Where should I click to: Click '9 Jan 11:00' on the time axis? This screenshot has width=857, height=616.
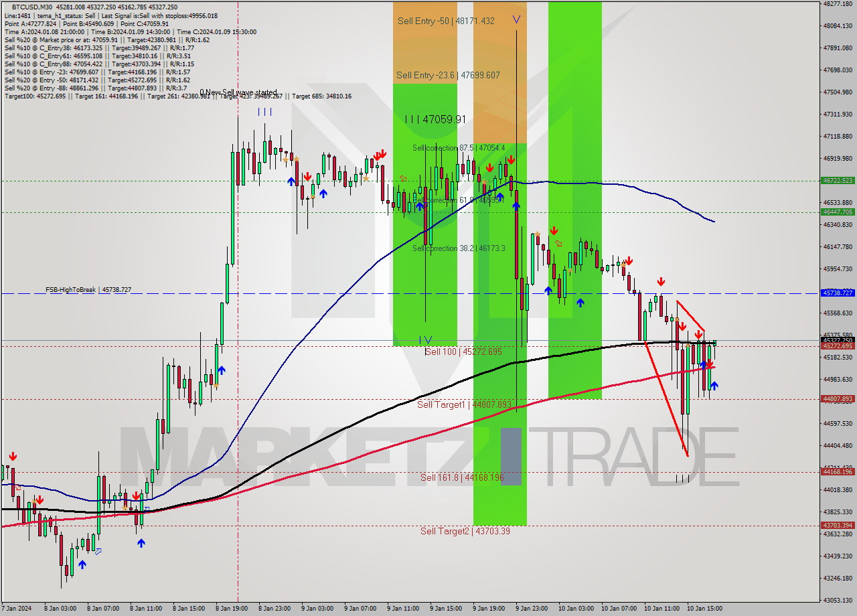404,609
